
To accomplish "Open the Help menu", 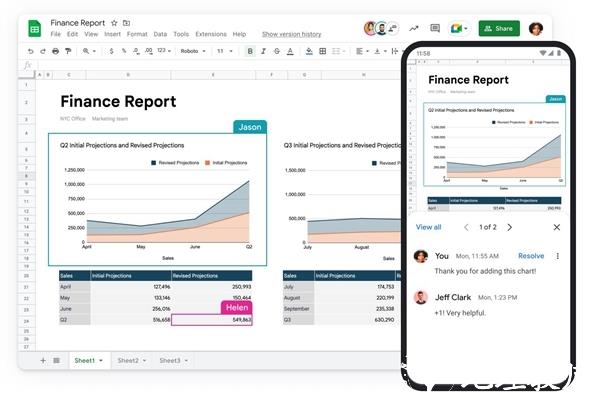I will [x=239, y=34].
